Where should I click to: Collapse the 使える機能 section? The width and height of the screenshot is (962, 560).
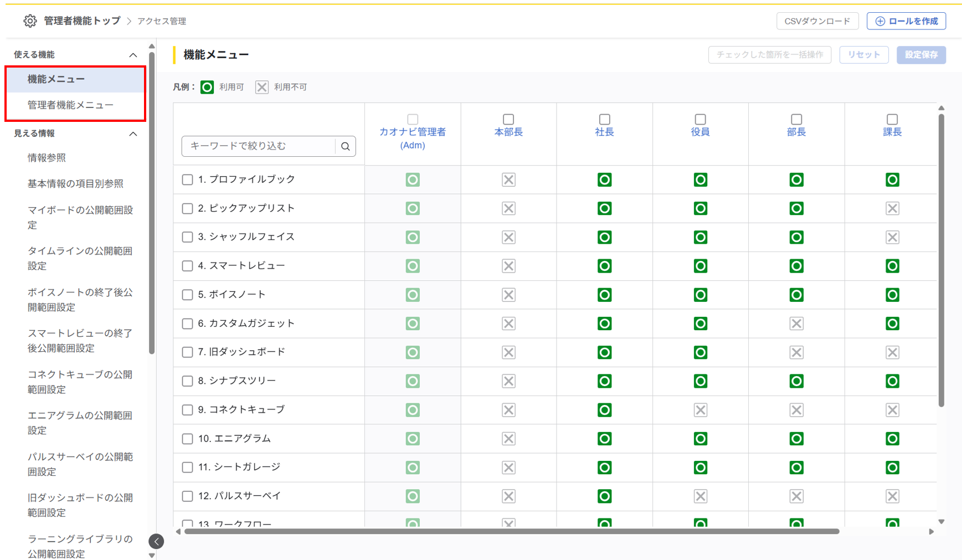pyautogui.click(x=133, y=55)
